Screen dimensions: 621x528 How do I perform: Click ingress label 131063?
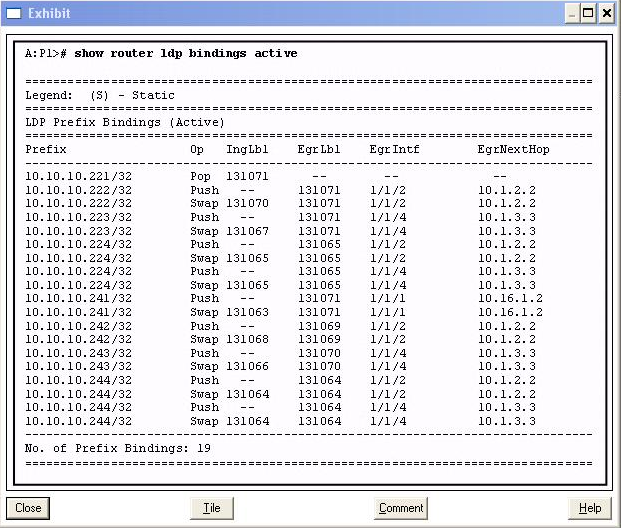247,312
